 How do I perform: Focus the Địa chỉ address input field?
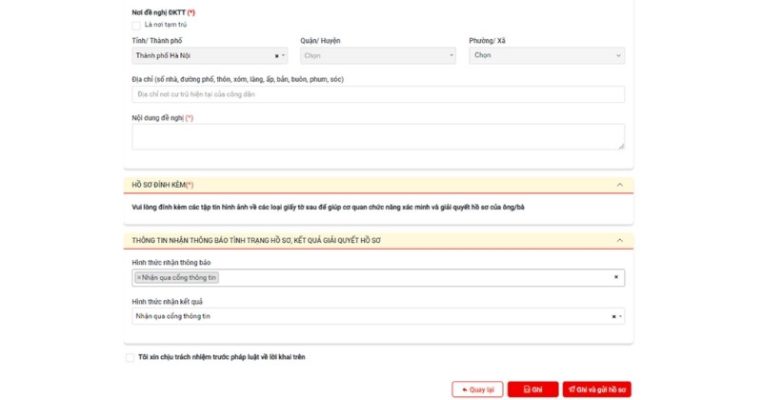coord(377,94)
